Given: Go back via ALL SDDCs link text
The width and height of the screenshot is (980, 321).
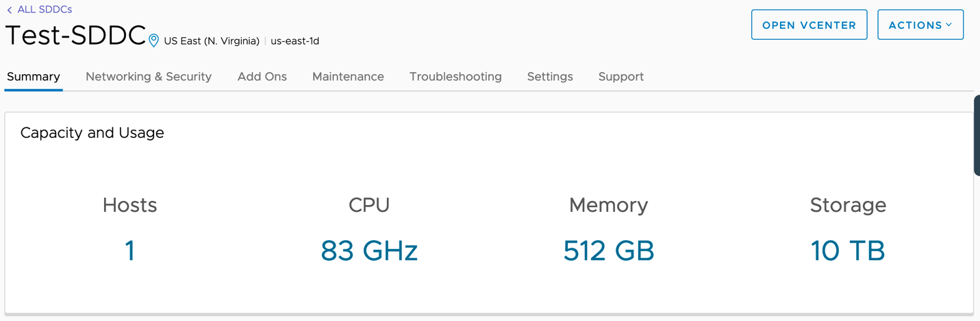Looking at the screenshot, I should click(45, 10).
